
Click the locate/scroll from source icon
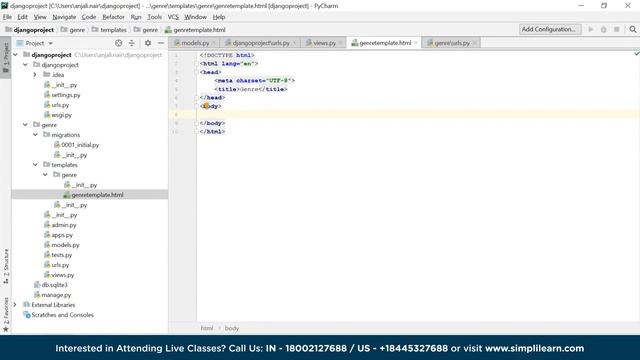[118, 43]
